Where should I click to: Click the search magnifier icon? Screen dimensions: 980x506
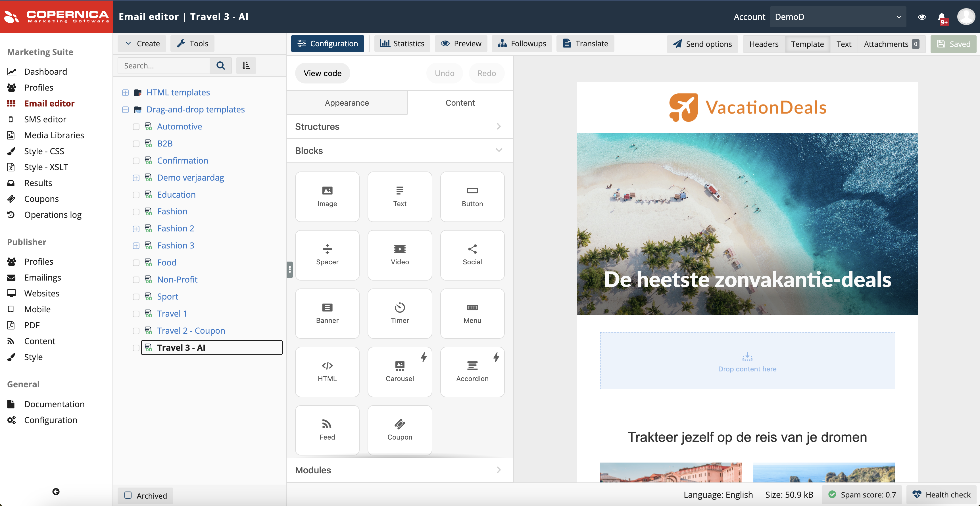221,65
